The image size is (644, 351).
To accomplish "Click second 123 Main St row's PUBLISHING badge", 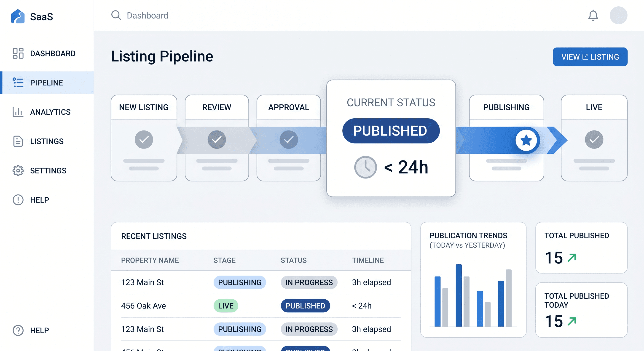I will (x=239, y=329).
